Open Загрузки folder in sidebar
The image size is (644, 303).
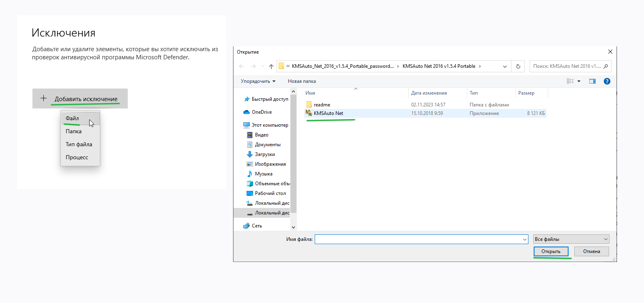[261, 154]
